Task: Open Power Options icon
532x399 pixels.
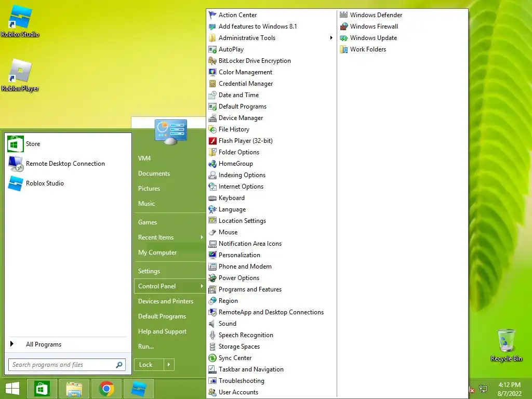Action: (x=212, y=278)
